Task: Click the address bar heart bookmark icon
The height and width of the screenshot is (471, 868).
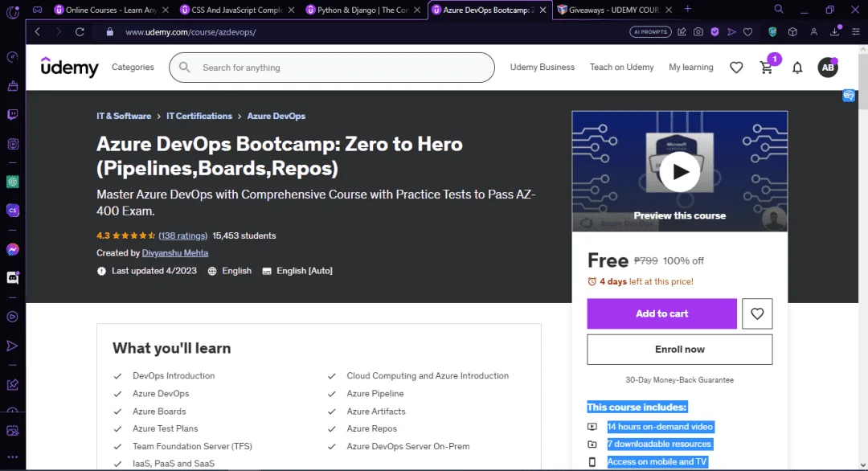Action: coord(748,32)
